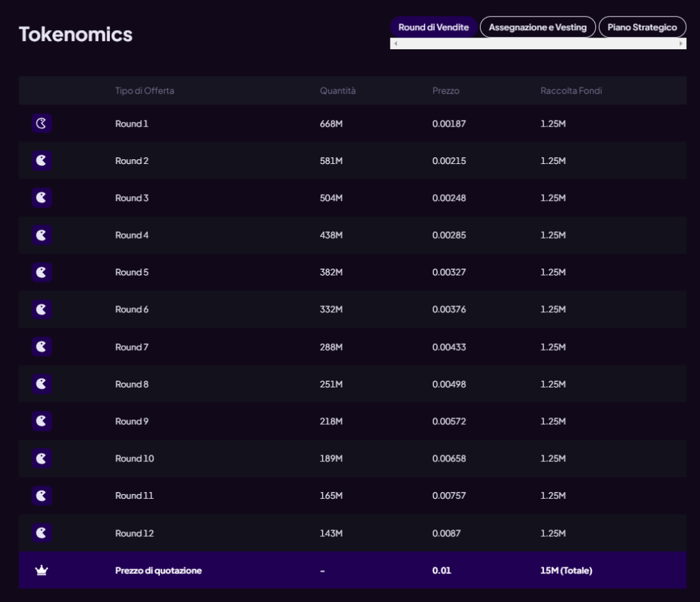Click the horizontal scrollbar track under tabs

click(538, 44)
